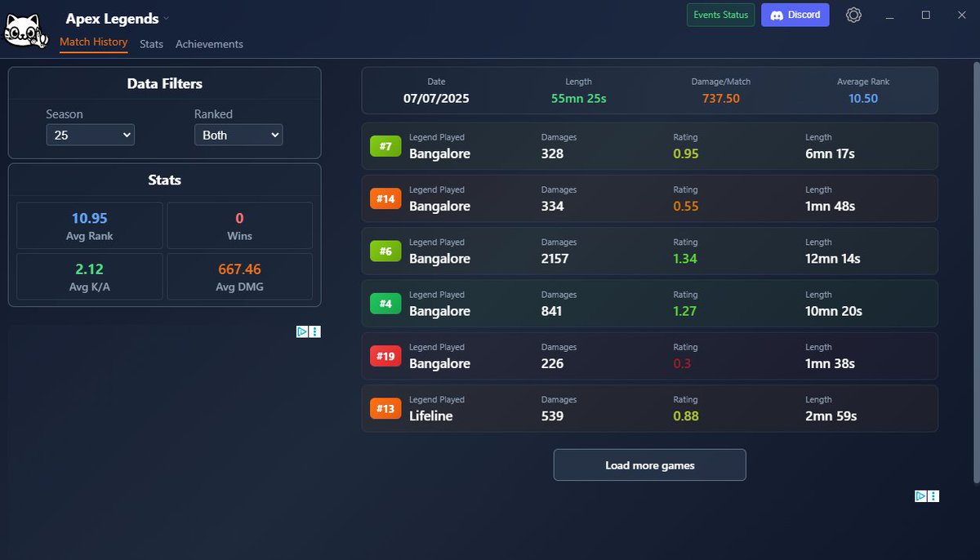Open the Bangalore match with 2157 damages

click(x=650, y=251)
